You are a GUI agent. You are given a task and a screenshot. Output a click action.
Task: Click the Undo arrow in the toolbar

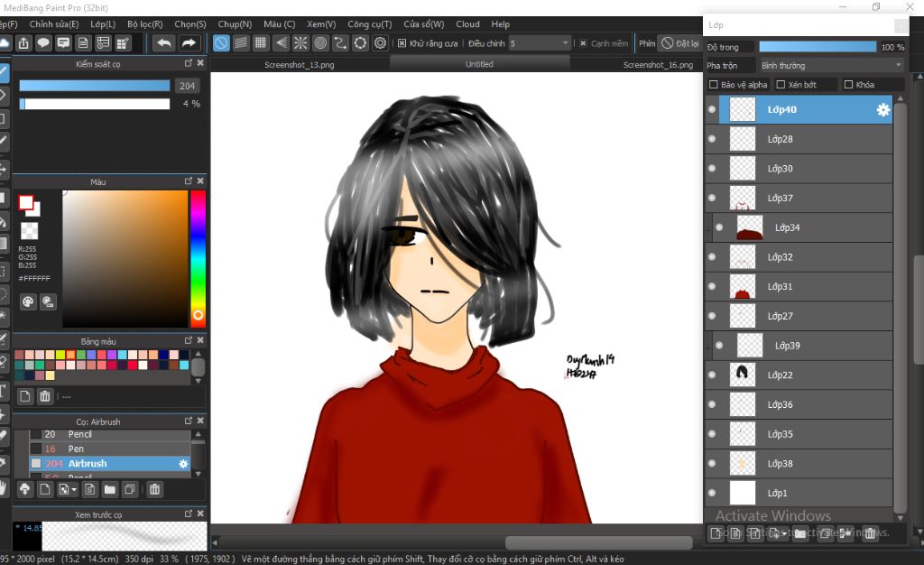pos(164,43)
